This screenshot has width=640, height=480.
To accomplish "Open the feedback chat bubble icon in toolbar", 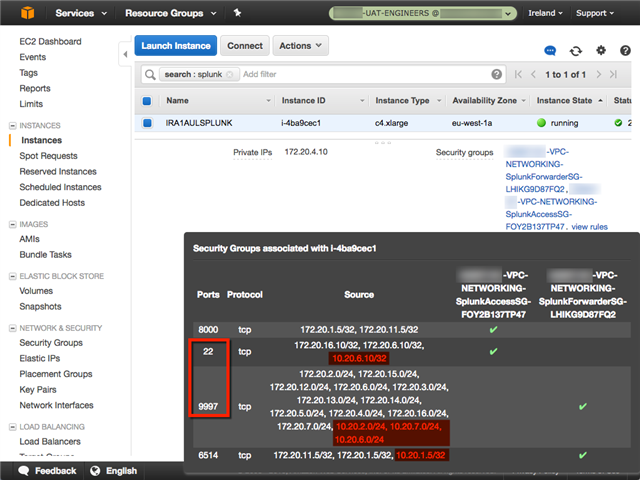I will [x=550, y=51].
